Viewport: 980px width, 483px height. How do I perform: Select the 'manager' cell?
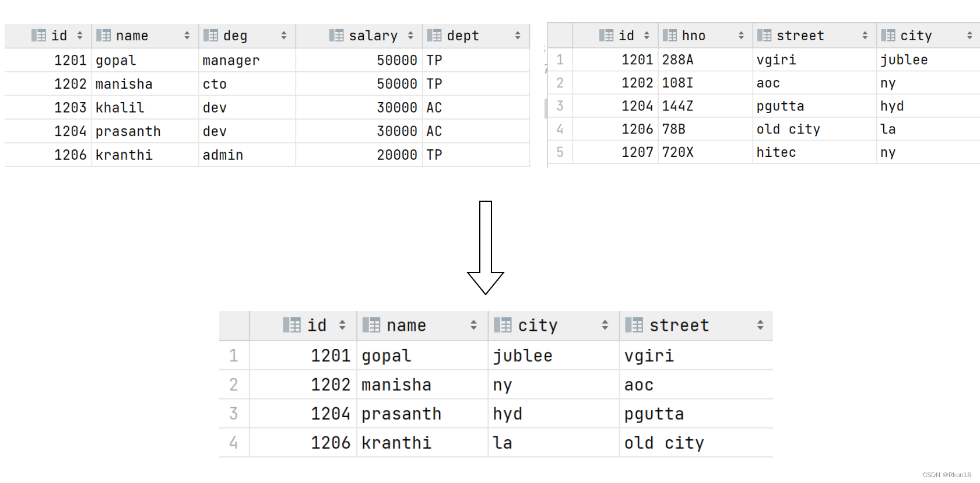[247, 60]
